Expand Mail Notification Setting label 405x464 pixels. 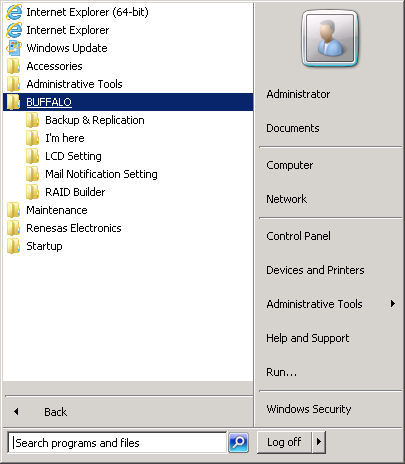101,174
